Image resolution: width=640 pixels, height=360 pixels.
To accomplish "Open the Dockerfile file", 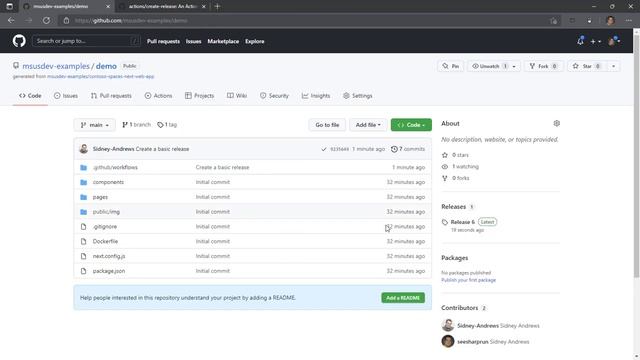I will click(105, 241).
